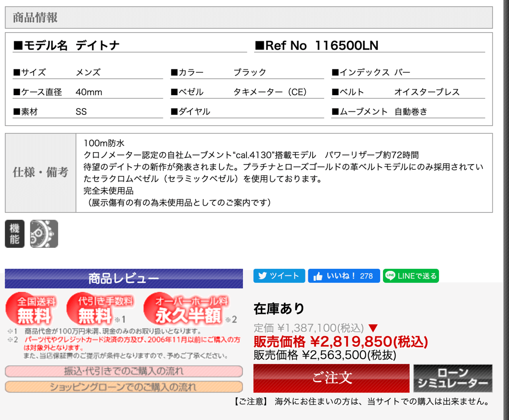Click the サイズ メンズ entry
509x420 pixels.
pyautogui.click(x=88, y=72)
